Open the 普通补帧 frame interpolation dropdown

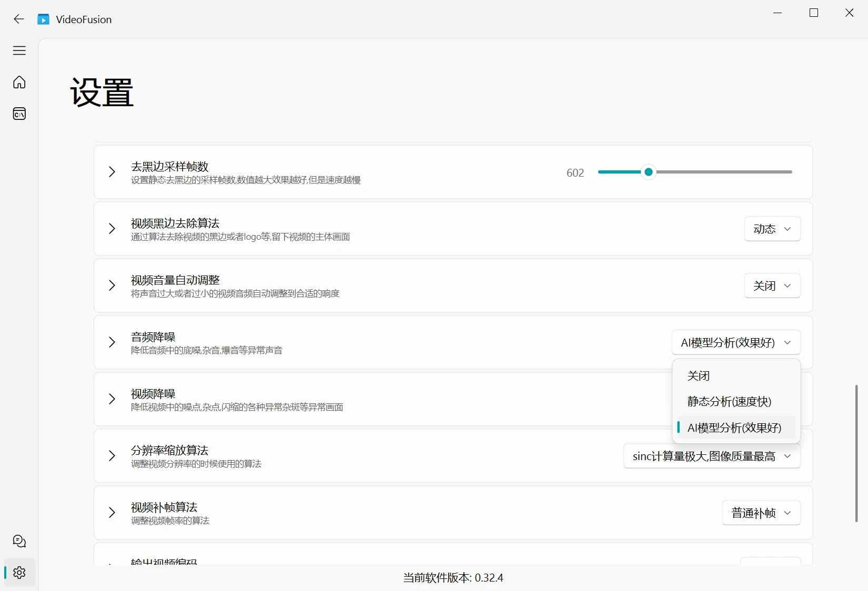point(761,513)
